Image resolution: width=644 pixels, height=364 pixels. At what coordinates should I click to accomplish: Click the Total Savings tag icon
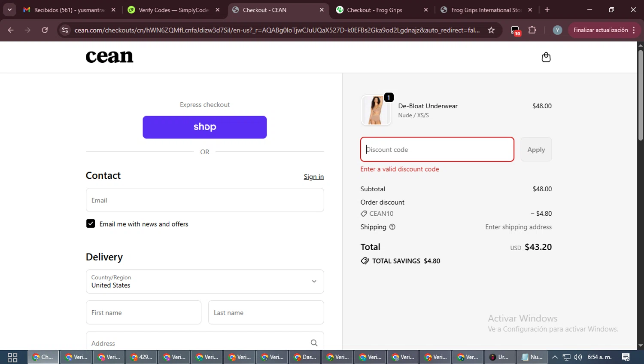[x=365, y=261]
